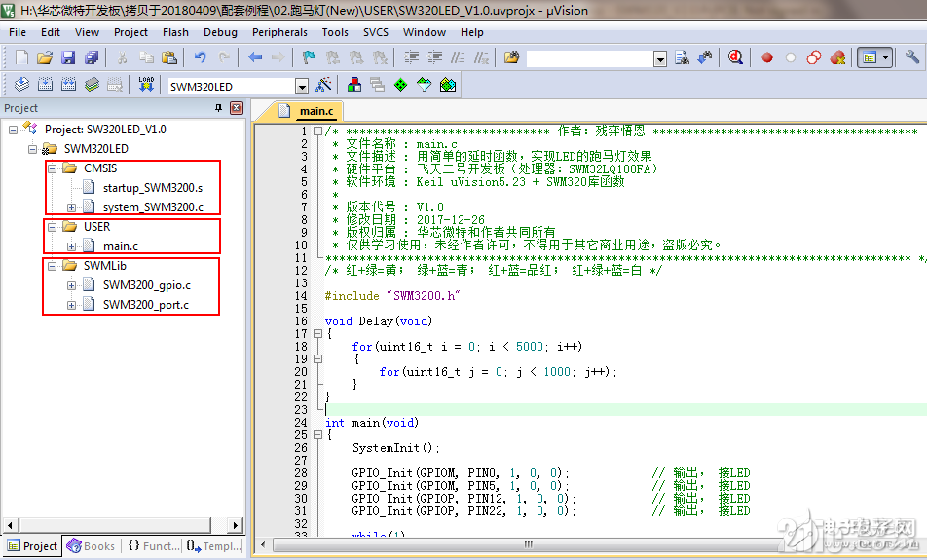Screen dimensions: 927x560
Task: Open Manage Project Items icon
Action: [x=354, y=85]
